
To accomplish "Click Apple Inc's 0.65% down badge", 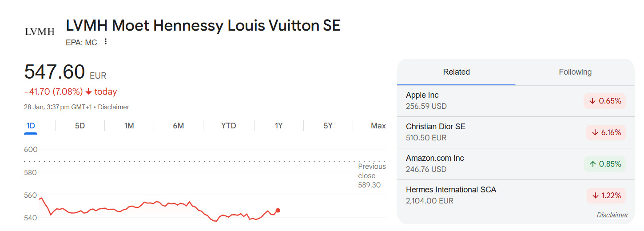I will click(604, 101).
